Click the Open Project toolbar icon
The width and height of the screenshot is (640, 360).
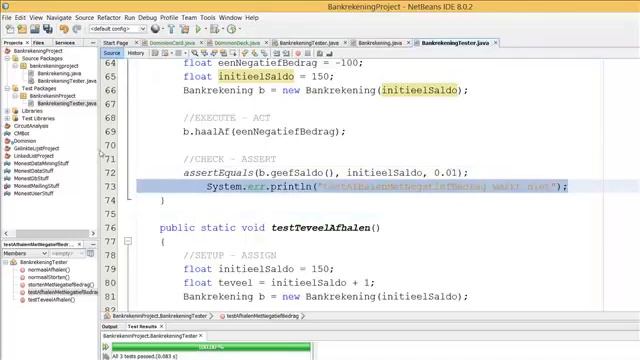[x=35, y=29]
